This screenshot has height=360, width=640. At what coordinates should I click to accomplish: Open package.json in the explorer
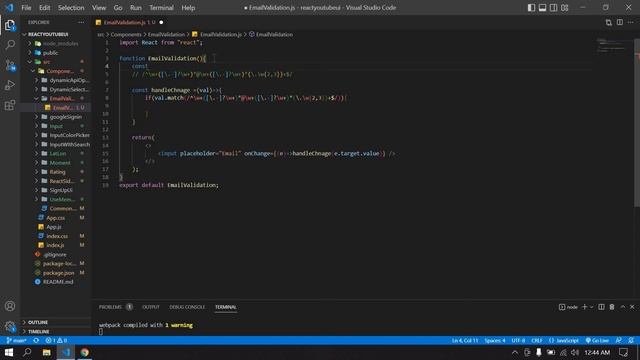click(56, 273)
